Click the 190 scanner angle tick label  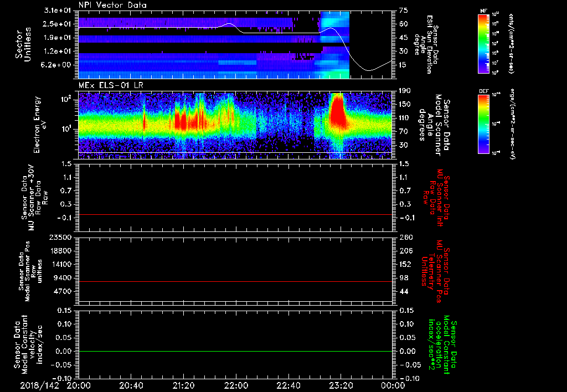[x=405, y=90]
